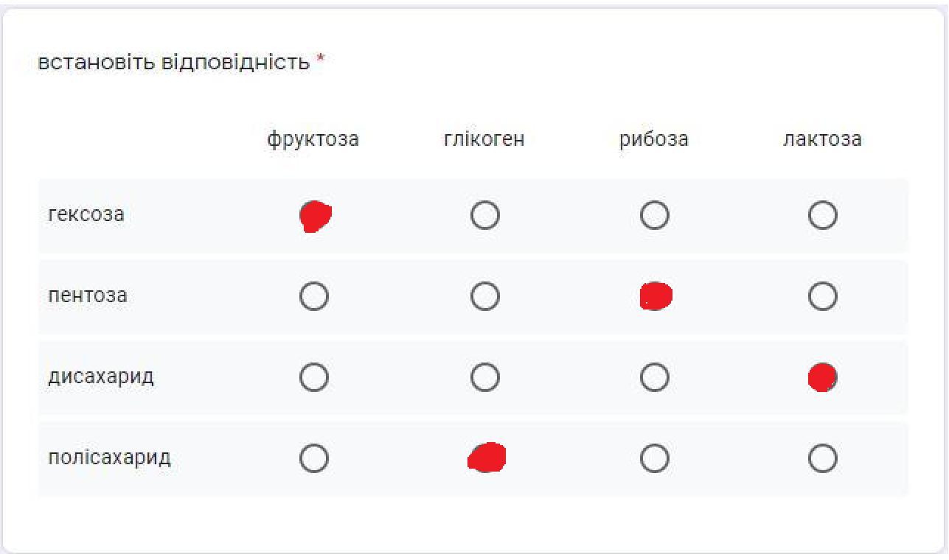Mark лактоза for the дисахарид row
949x560 pixels.
point(823,378)
